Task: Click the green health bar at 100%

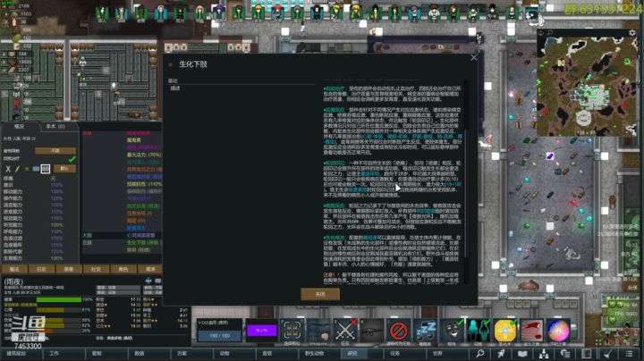Action: pyautogui.click(x=59, y=300)
